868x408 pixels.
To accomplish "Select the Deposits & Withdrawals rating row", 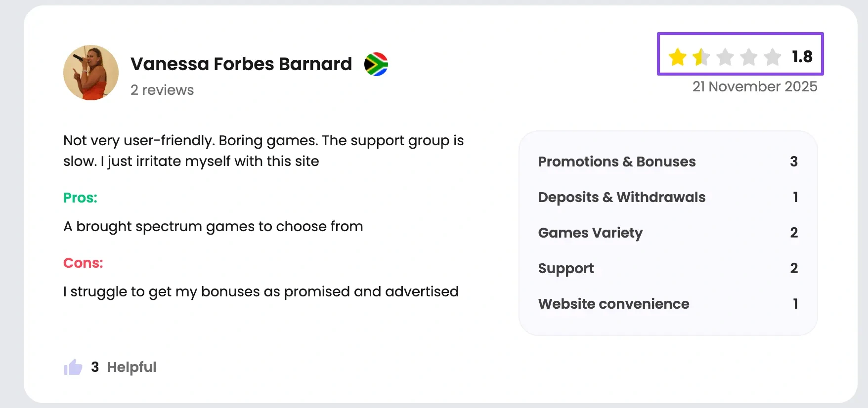I will coord(667,197).
